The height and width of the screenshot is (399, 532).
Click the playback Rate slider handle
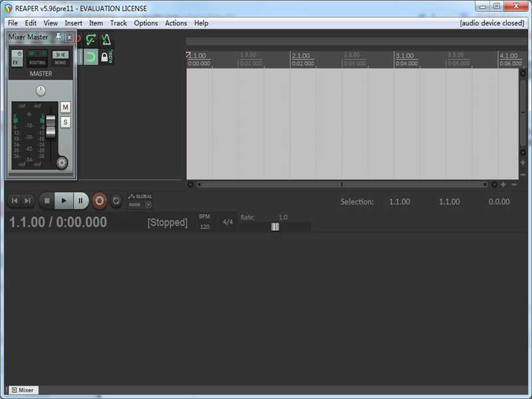click(x=275, y=227)
